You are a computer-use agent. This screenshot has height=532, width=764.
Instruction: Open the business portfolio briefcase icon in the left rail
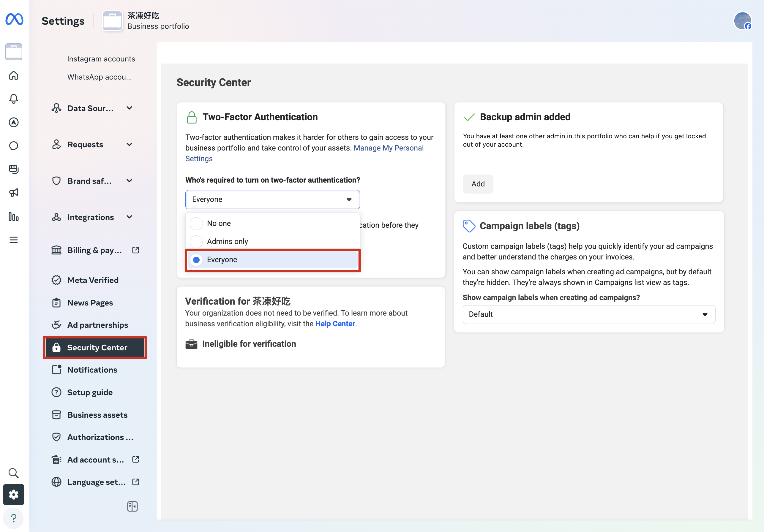14,52
